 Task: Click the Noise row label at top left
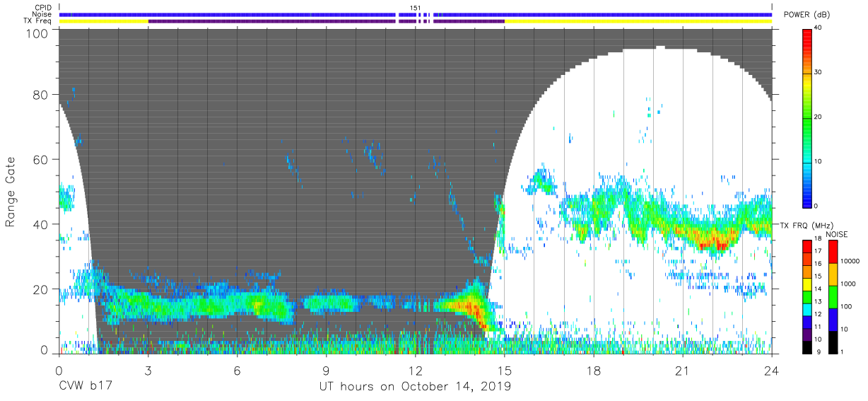coord(41,14)
